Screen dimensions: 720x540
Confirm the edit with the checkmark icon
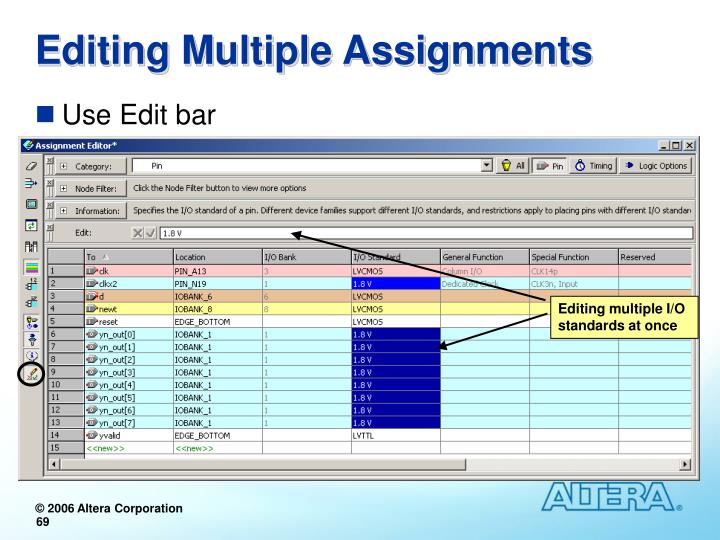pos(150,233)
